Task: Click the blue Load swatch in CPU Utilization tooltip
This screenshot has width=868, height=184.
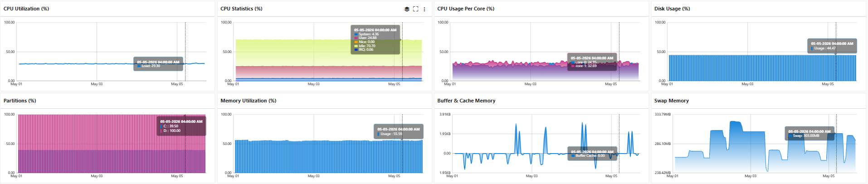Action: pos(139,66)
